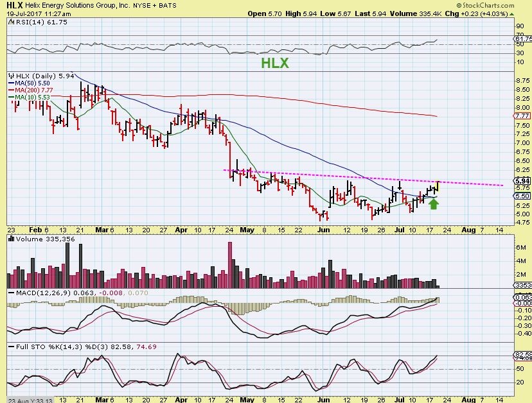Click the yellow highlighted latest price bar

(x=438, y=185)
